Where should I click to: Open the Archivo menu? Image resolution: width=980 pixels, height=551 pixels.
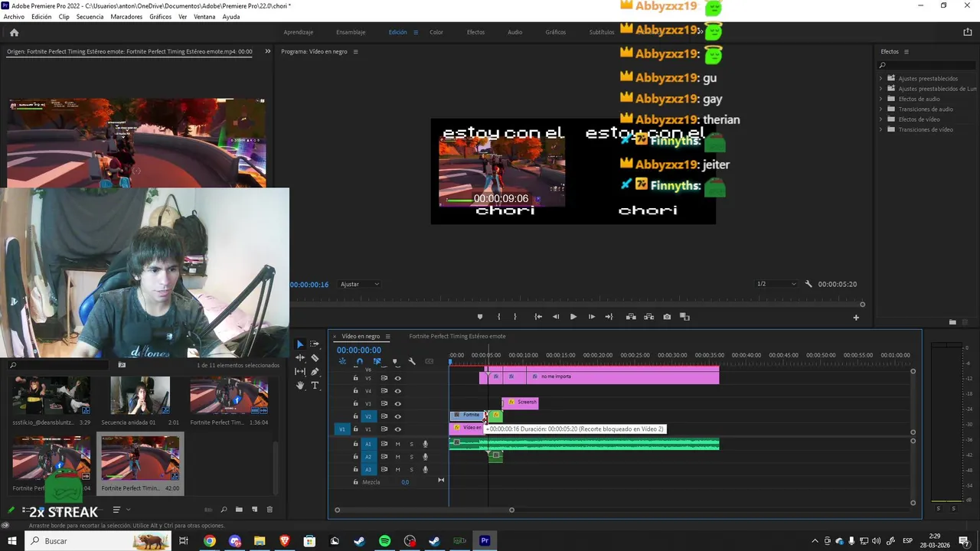(14, 17)
